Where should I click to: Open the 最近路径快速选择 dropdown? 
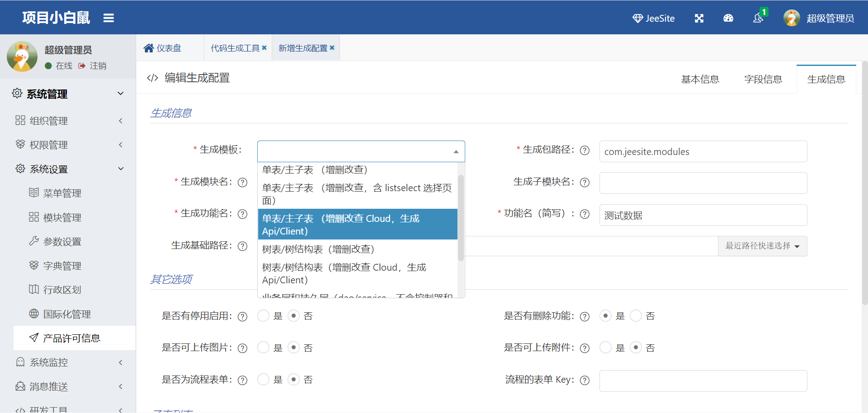point(762,246)
